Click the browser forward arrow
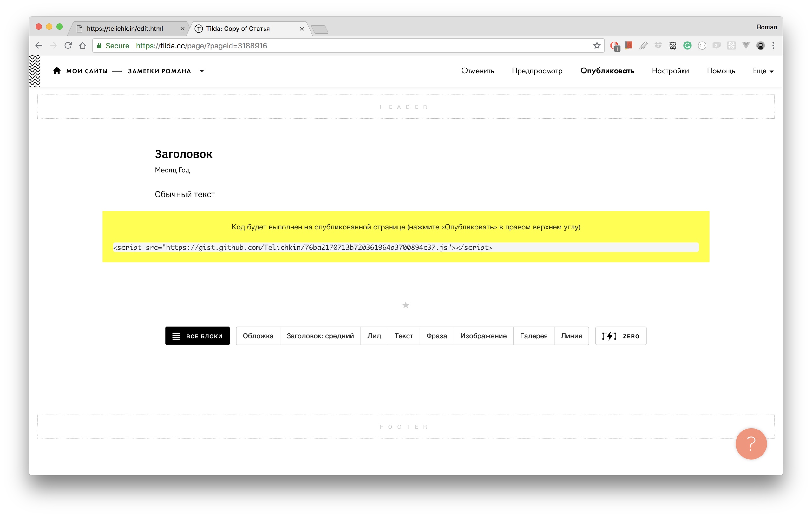 [53, 46]
